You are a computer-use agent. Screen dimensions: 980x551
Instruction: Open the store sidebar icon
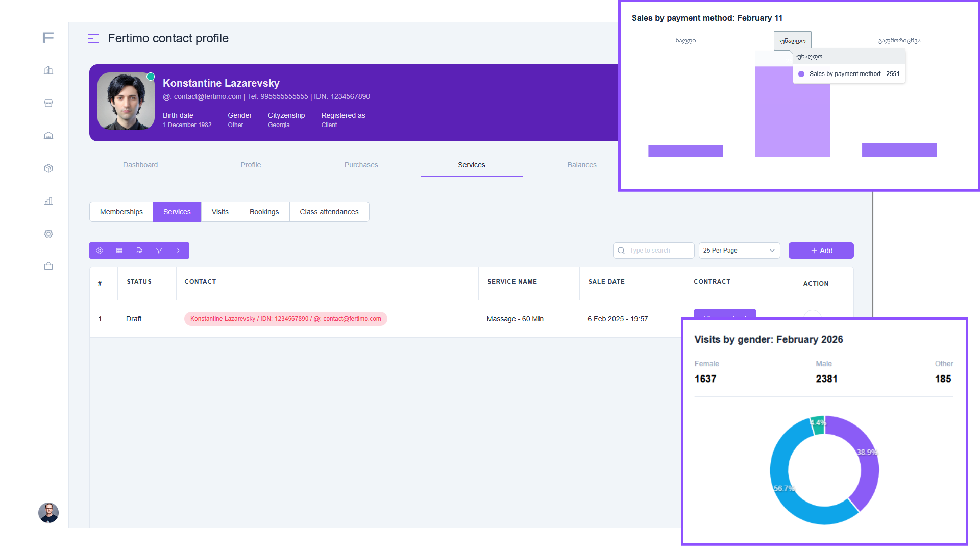tap(48, 103)
